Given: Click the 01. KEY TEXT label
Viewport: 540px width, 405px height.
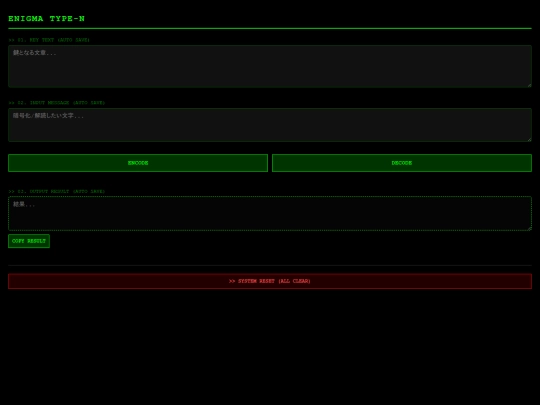Looking at the screenshot, I should 49,40.
